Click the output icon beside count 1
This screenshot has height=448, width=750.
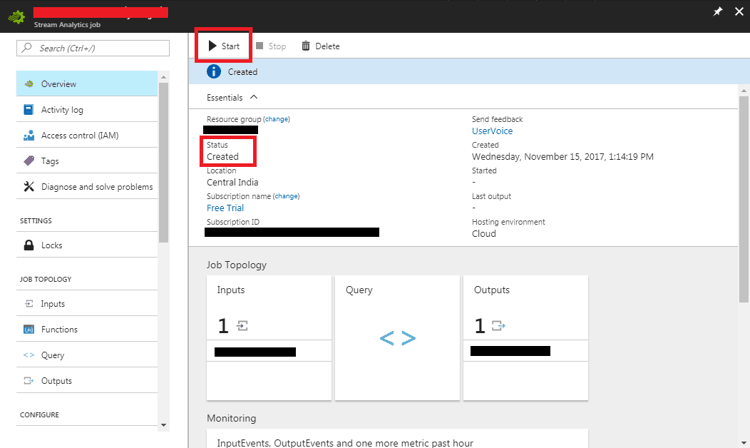point(498,326)
